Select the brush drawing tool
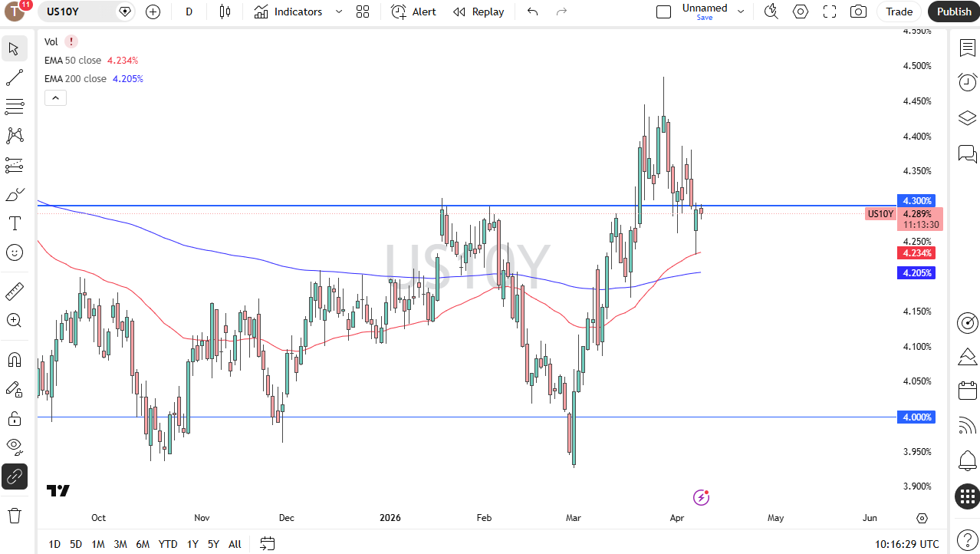This screenshot has width=980, height=554. coord(14,194)
